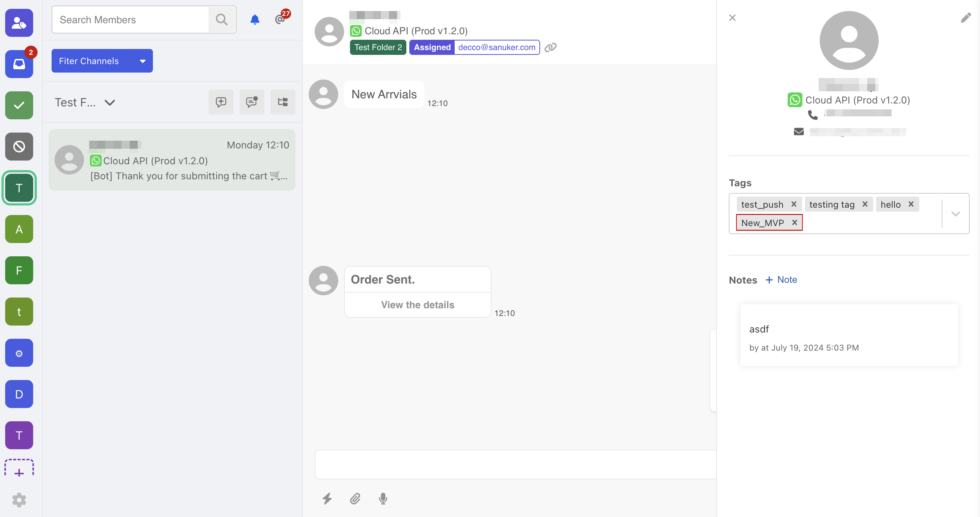The width and height of the screenshot is (980, 517).
Task: Click the pencil edit profile icon
Action: pyautogui.click(x=965, y=18)
